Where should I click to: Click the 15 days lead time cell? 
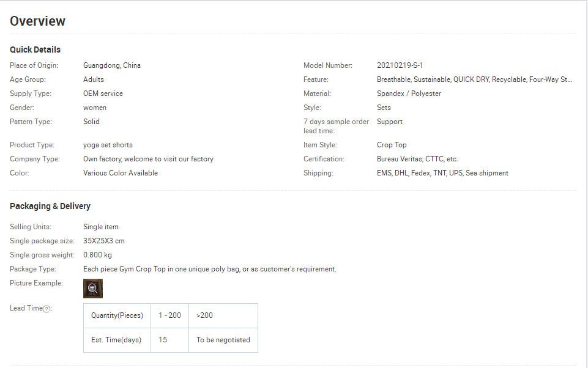point(169,340)
